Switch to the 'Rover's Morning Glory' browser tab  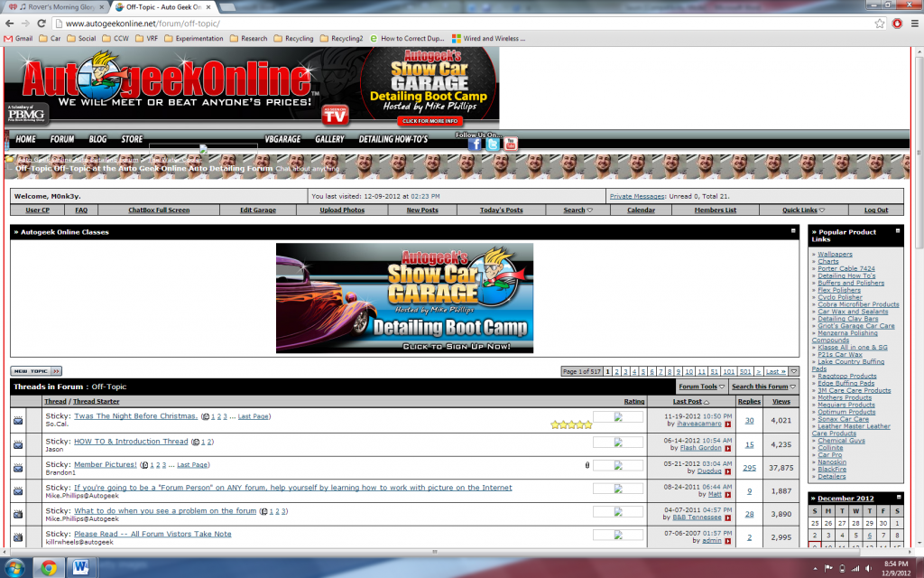(x=55, y=7)
